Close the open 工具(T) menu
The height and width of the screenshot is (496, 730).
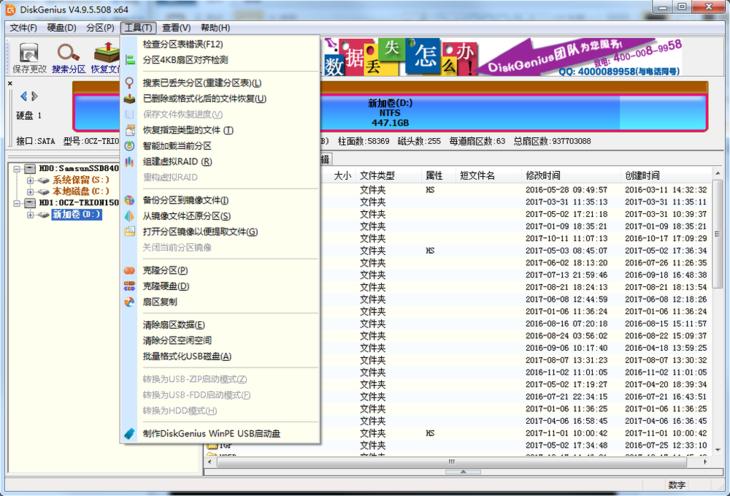point(138,28)
